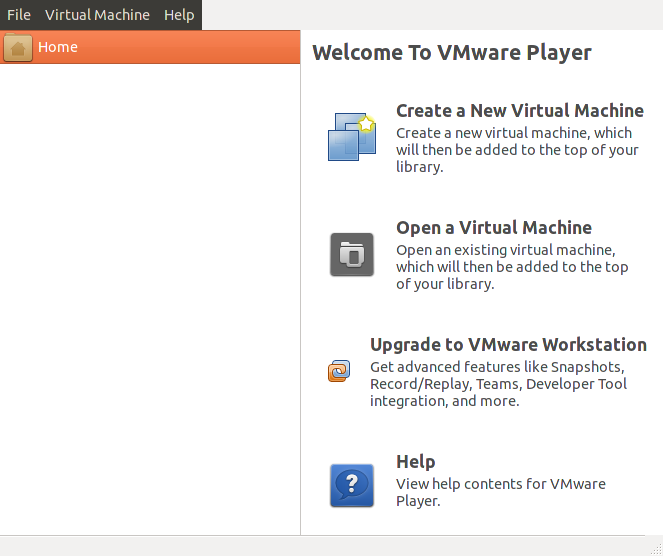Click the "View help contents" description text

pos(500,492)
